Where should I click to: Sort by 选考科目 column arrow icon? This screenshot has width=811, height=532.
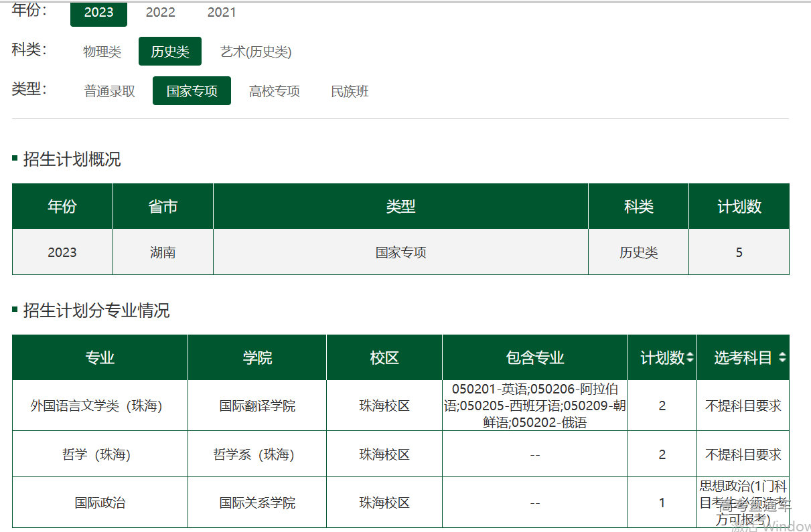click(782, 358)
